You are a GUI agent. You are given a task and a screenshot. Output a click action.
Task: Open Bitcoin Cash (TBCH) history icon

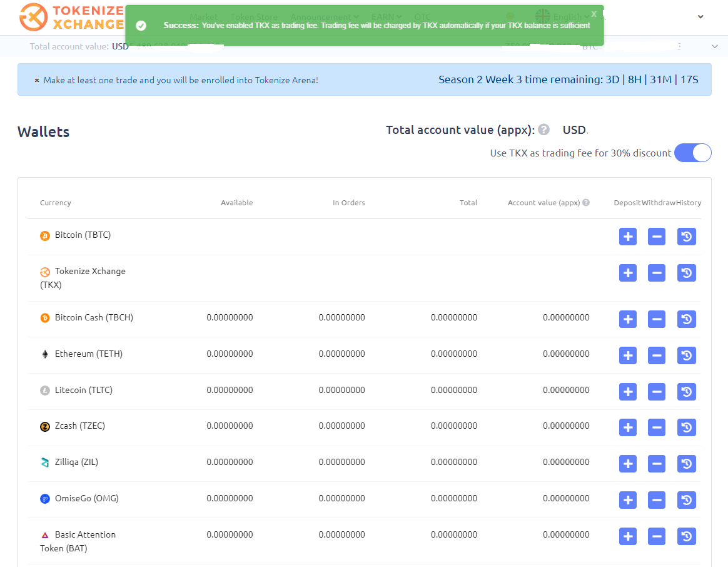pyautogui.click(x=687, y=319)
